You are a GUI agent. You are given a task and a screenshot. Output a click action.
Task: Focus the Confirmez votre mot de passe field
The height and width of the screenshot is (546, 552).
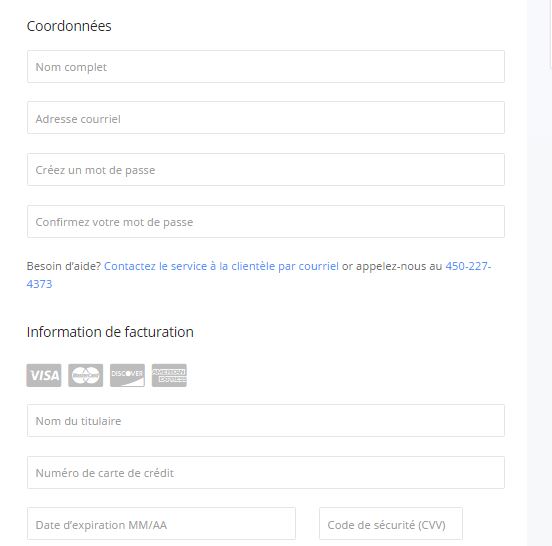coord(266,221)
